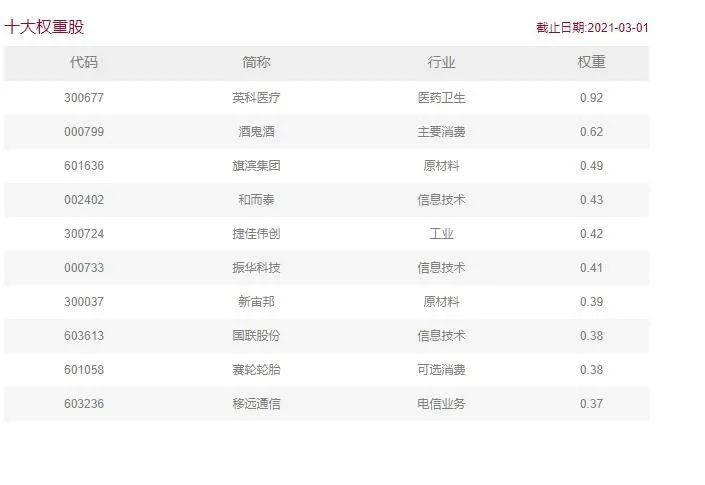Click the stock name 和而泰

(x=256, y=200)
